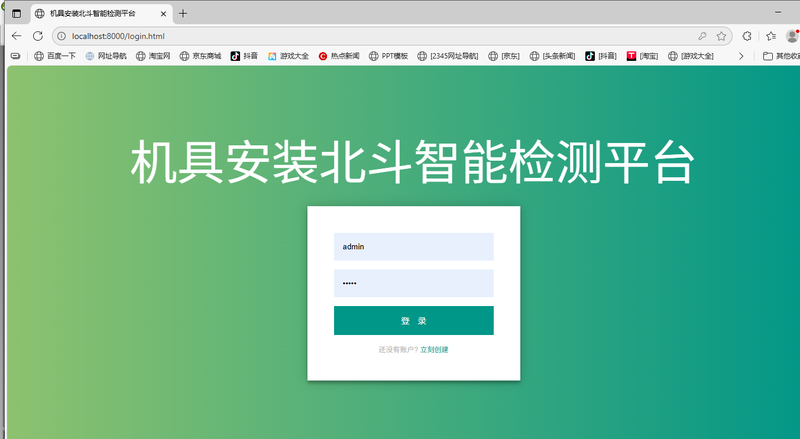
Task: Select the 机具安装北斗智能检测平台 browser tab
Action: (x=101, y=14)
